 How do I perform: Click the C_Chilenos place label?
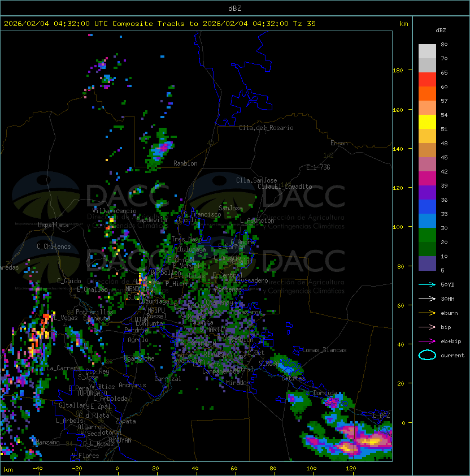[54, 246]
